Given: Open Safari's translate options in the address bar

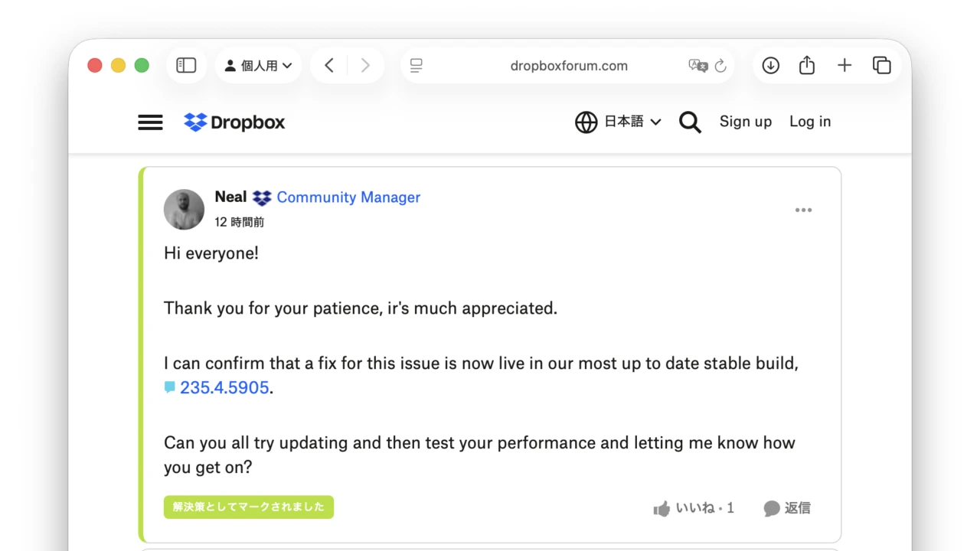Looking at the screenshot, I should click(x=697, y=66).
